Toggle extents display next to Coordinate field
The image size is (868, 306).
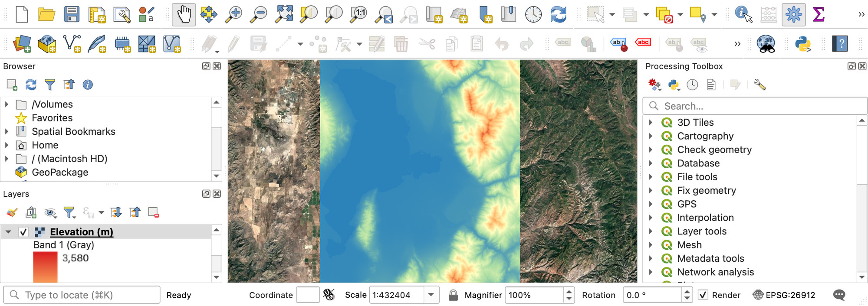point(329,295)
